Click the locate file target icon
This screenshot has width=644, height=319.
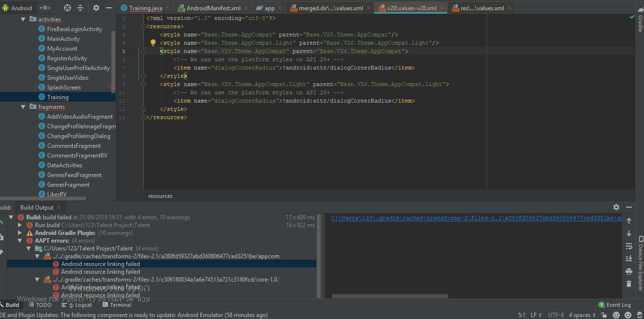pyautogui.click(x=67, y=7)
